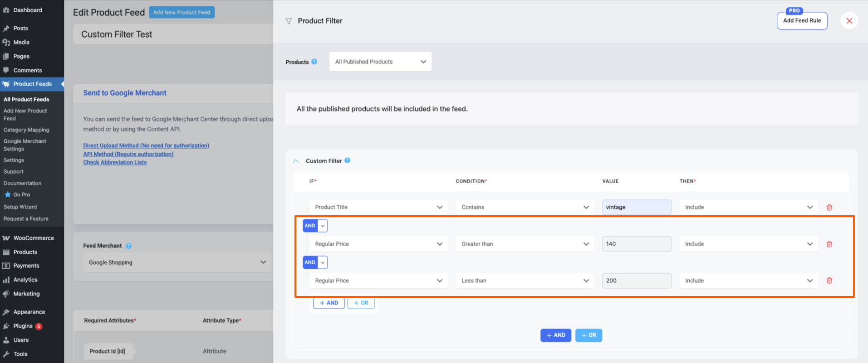Click the Products help question icon
This screenshot has height=363, width=868.
pyautogui.click(x=314, y=62)
